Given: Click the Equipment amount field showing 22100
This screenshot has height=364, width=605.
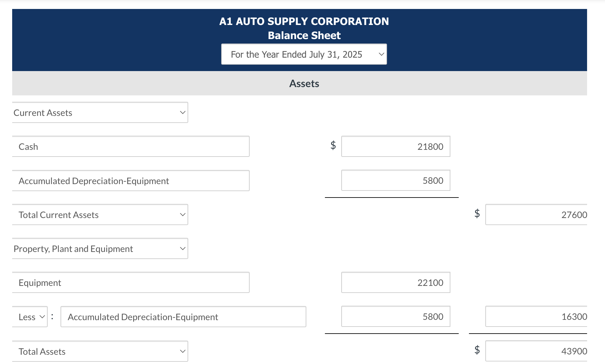Looking at the screenshot, I should (396, 282).
